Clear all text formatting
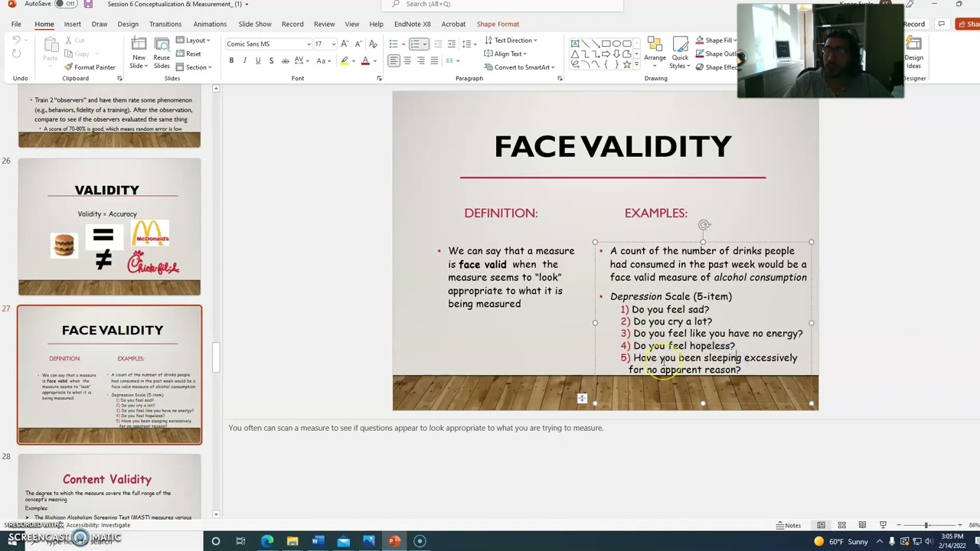Screen dimensions: 980x551 point(373,44)
